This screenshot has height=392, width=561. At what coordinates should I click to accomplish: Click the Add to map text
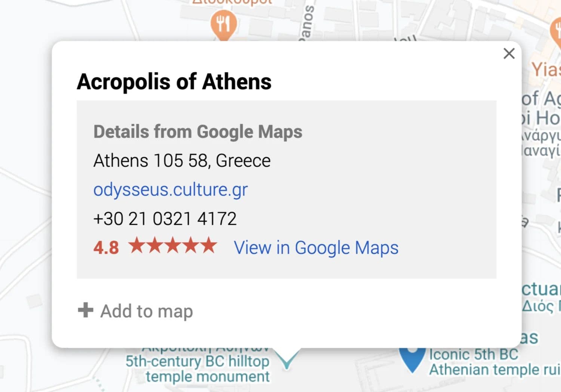[x=147, y=311]
